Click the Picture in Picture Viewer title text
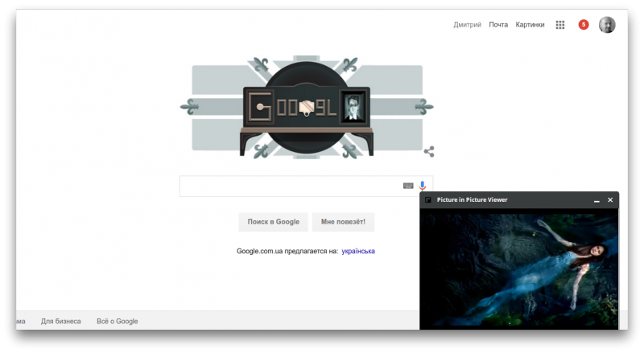Screen dimensions: 644x353 pyautogui.click(x=472, y=200)
